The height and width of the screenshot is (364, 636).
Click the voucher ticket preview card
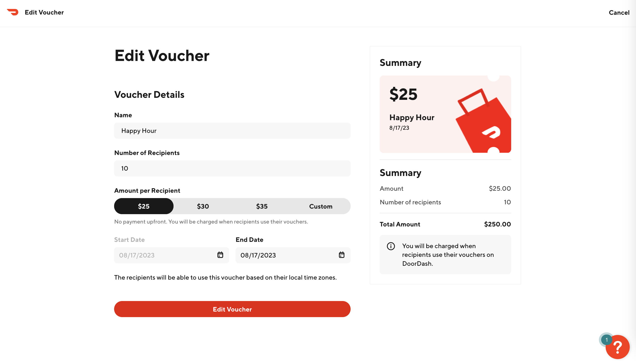[445, 114]
